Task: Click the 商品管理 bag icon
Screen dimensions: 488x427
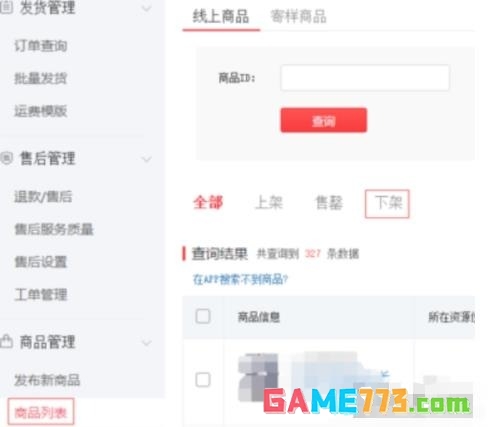Action: 6,341
